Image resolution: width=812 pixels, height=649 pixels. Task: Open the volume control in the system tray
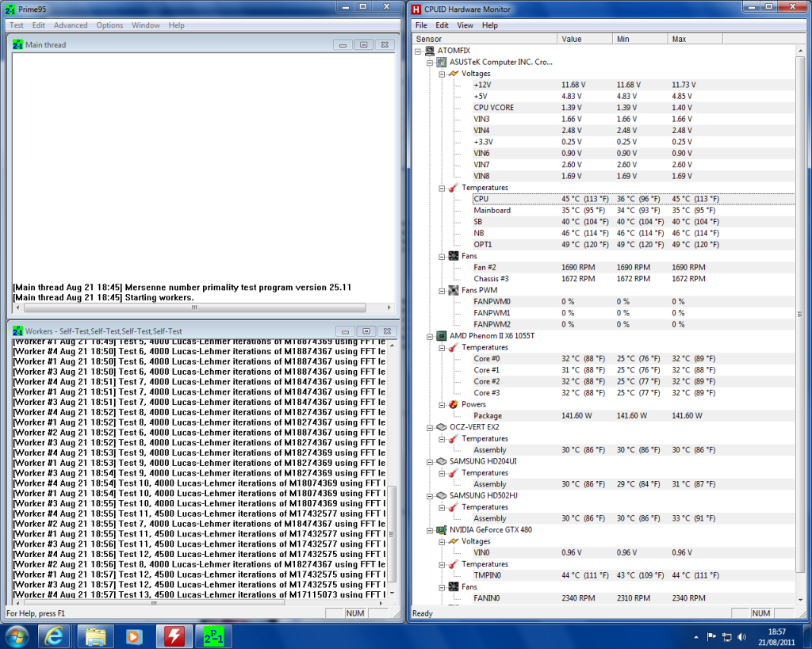[742, 636]
